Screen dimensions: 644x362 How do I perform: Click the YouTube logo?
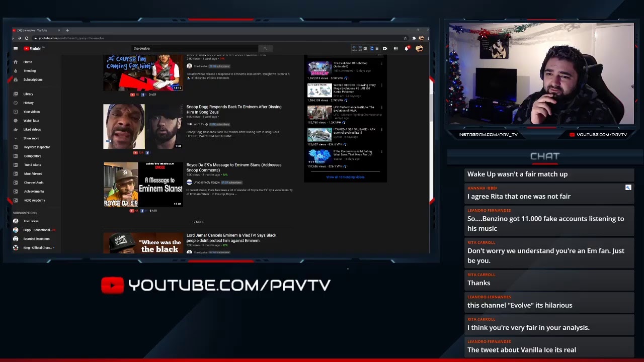(x=34, y=49)
